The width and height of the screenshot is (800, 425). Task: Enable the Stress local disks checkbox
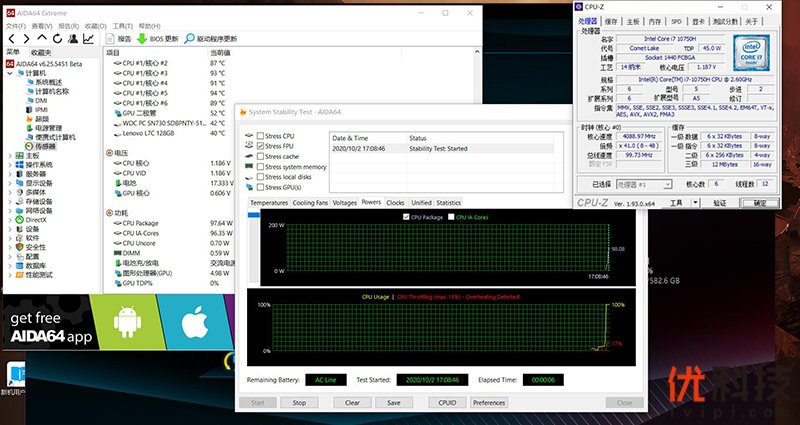tap(261, 177)
